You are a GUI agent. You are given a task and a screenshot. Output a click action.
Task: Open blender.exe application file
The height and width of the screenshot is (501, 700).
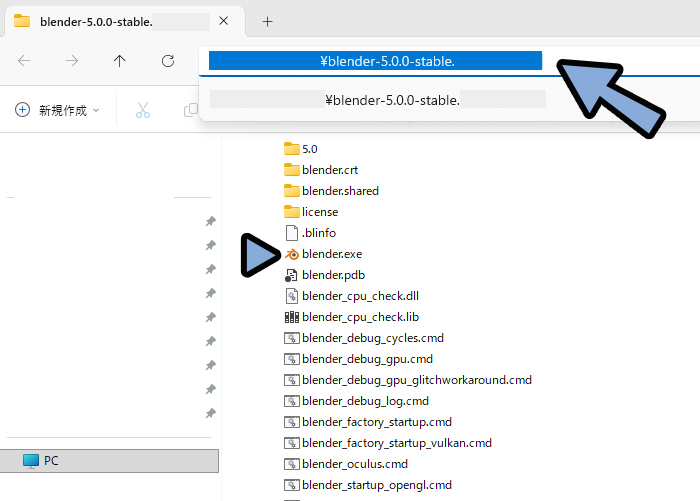click(x=331, y=254)
